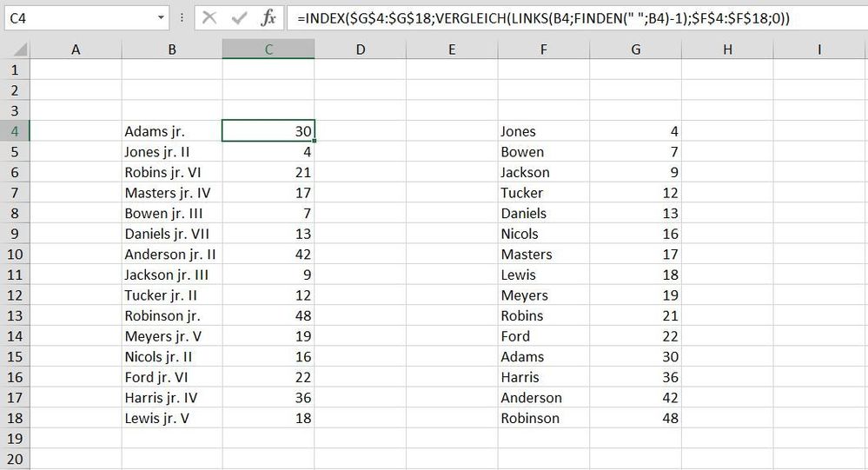Select row 20 header

click(x=15, y=459)
